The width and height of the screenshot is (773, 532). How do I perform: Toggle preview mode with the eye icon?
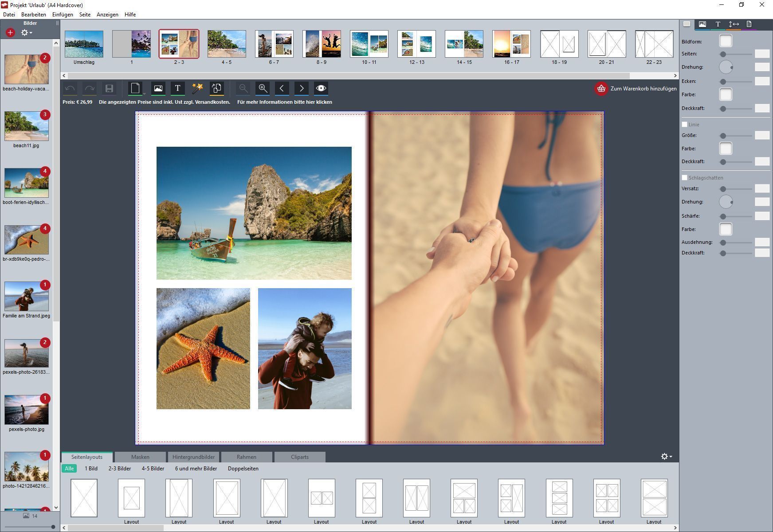click(321, 88)
